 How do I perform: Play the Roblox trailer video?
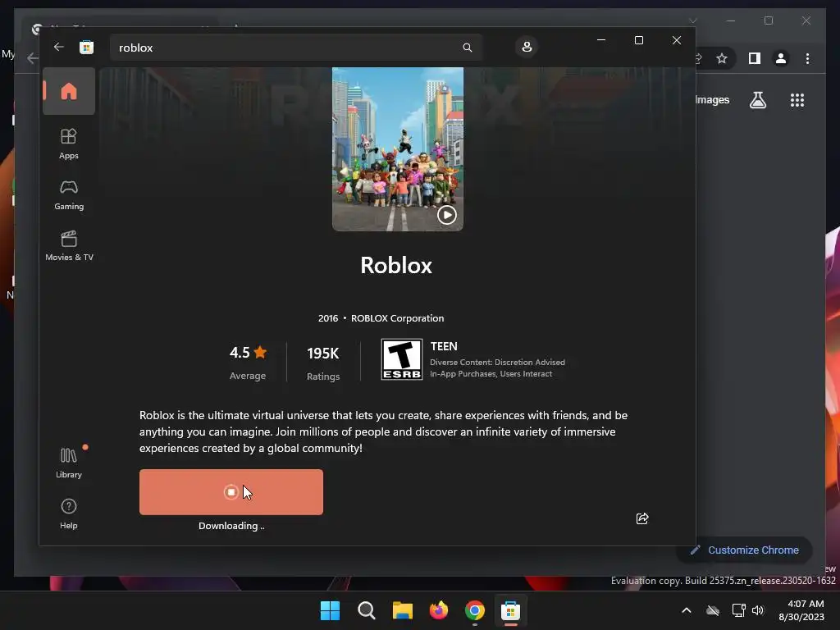click(x=447, y=215)
